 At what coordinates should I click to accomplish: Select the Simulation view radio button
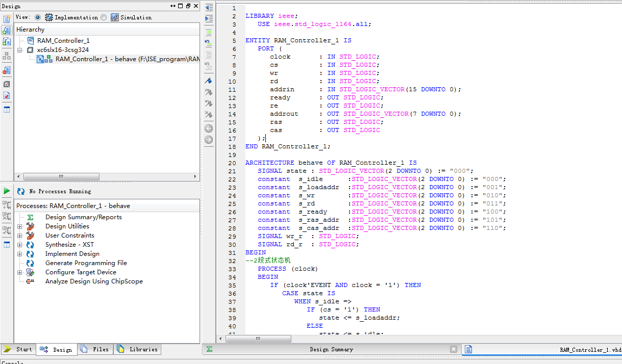tap(104, 17)
